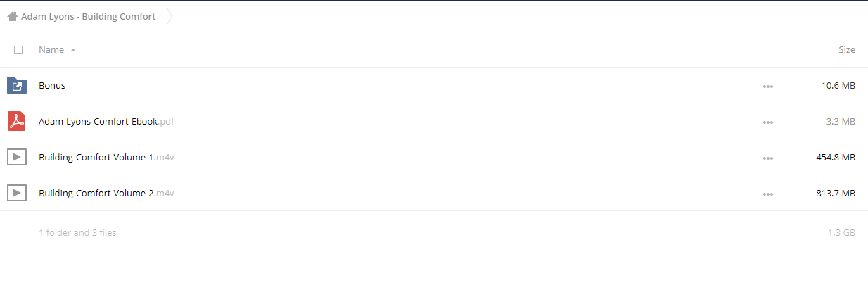Open more options for Building-Comfort-Volume-2.m4v

click(x=768, y=194)
